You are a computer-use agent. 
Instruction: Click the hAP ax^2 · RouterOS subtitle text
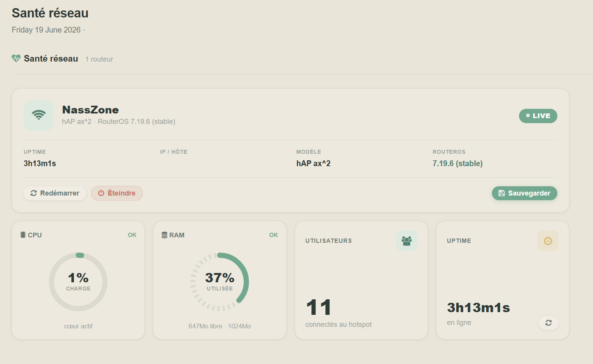pyautogui.click(x=119, y=122)
